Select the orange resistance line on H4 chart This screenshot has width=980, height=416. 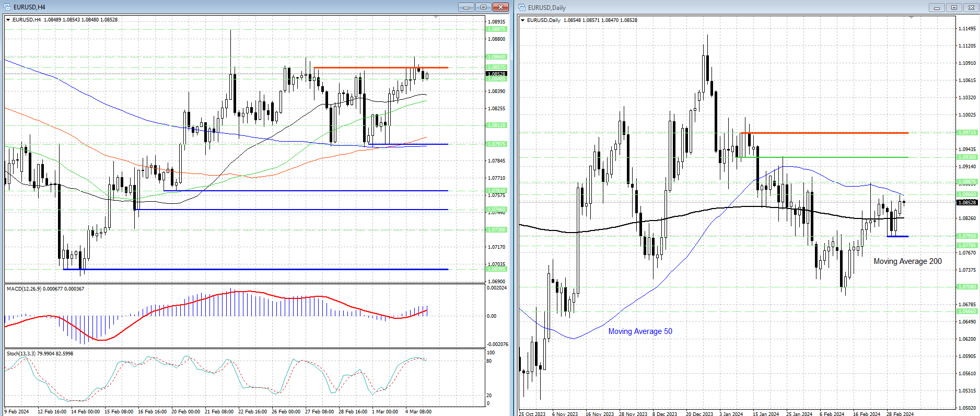pos(380,67)
